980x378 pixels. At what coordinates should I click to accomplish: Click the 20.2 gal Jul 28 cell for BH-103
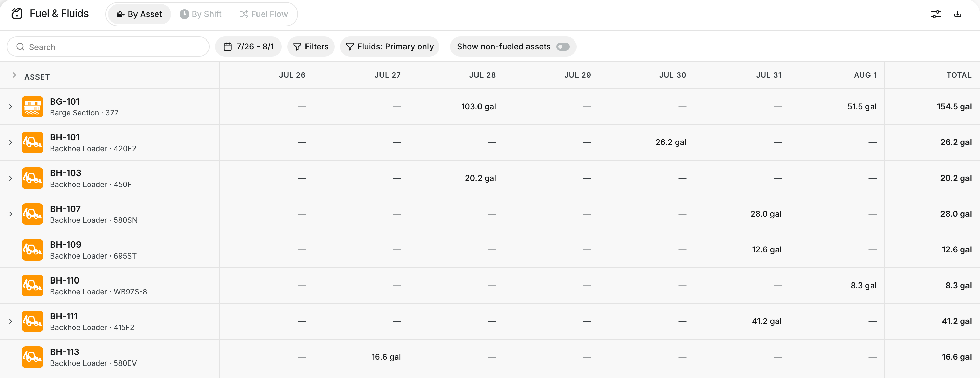click(480, 178)
